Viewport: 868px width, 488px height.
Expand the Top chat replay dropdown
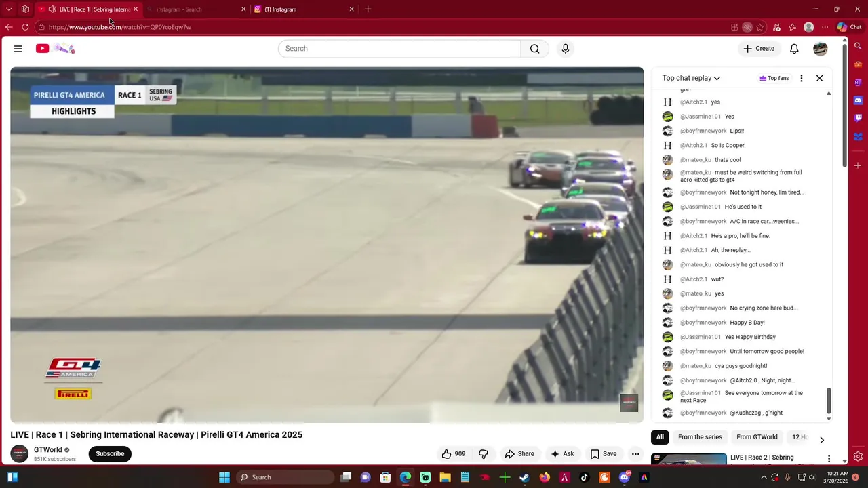(x=691, y=78)
